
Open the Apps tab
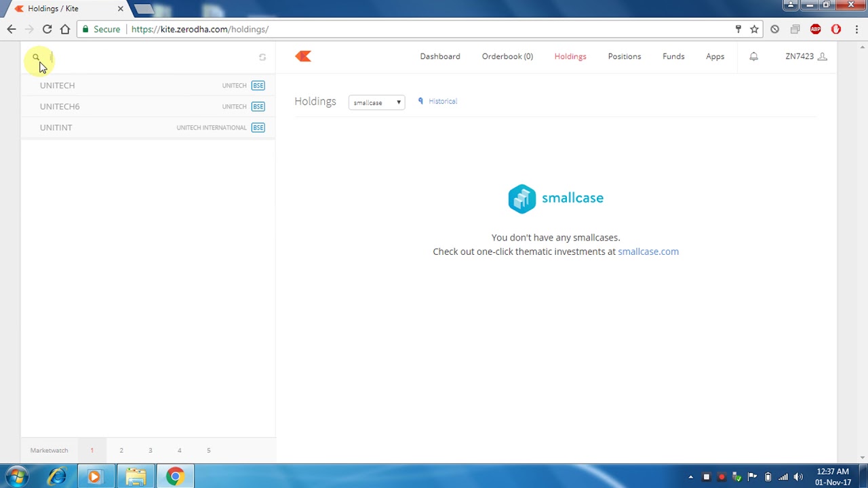point(715,56)
